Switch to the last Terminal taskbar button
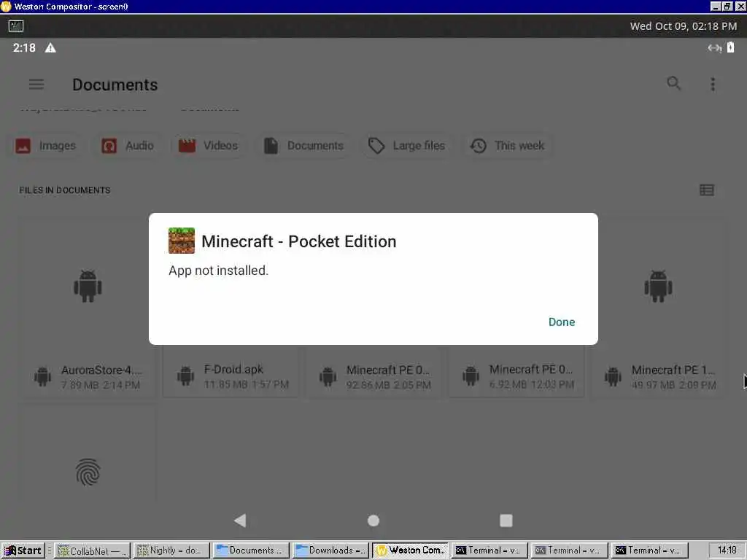The width and height of the screenshot is (747, 560). click(x=649, y=551)
